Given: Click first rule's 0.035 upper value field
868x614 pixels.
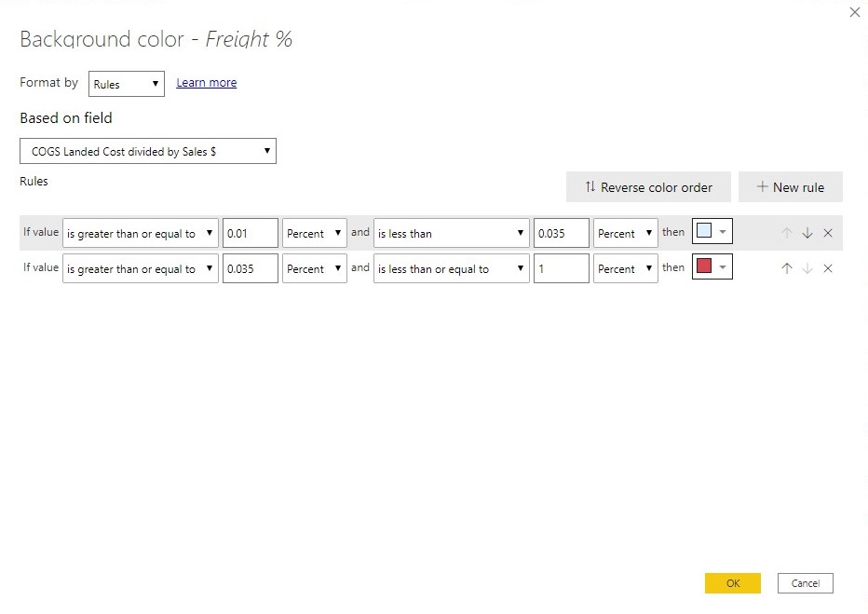Looking at the screenshot, I should tap(562, 233).
